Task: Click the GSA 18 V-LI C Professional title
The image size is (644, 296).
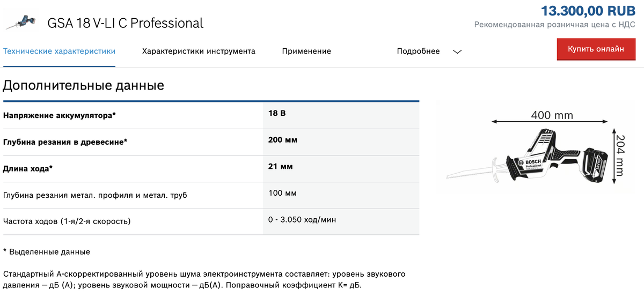Action: 126,24
